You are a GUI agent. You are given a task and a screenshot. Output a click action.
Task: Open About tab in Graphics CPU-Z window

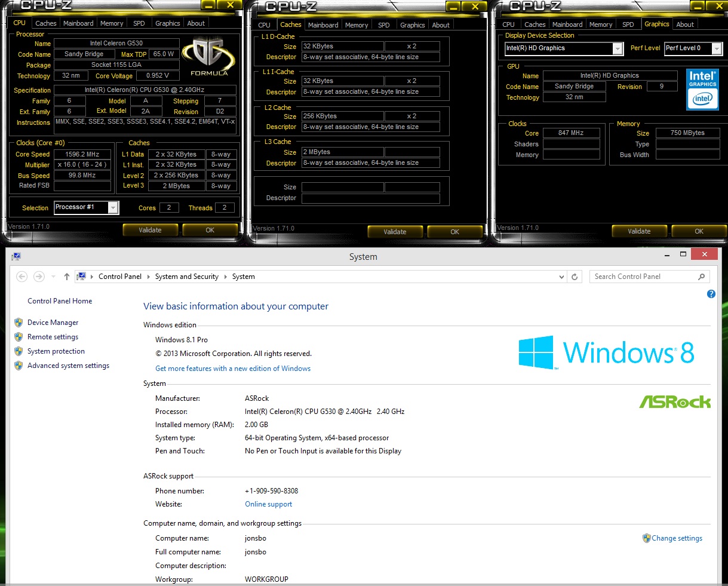[x=685, y=24]
